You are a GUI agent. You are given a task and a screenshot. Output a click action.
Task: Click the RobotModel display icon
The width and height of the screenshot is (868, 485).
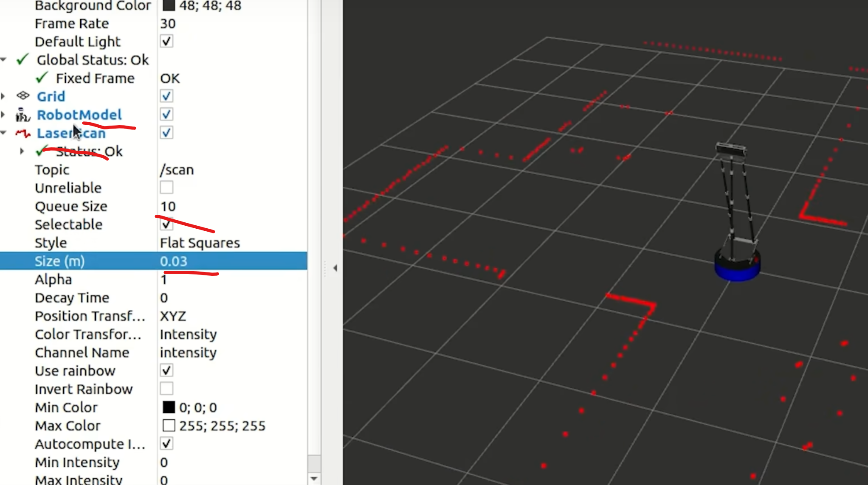point(23,115)
